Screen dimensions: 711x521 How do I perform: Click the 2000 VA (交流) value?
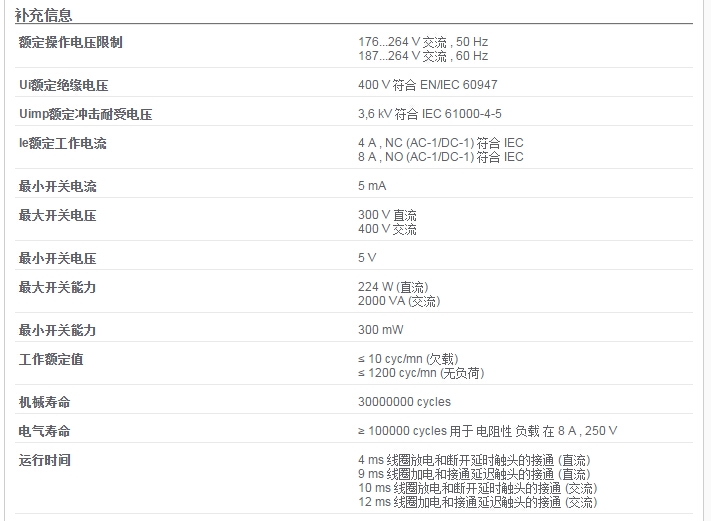(399, 301)
